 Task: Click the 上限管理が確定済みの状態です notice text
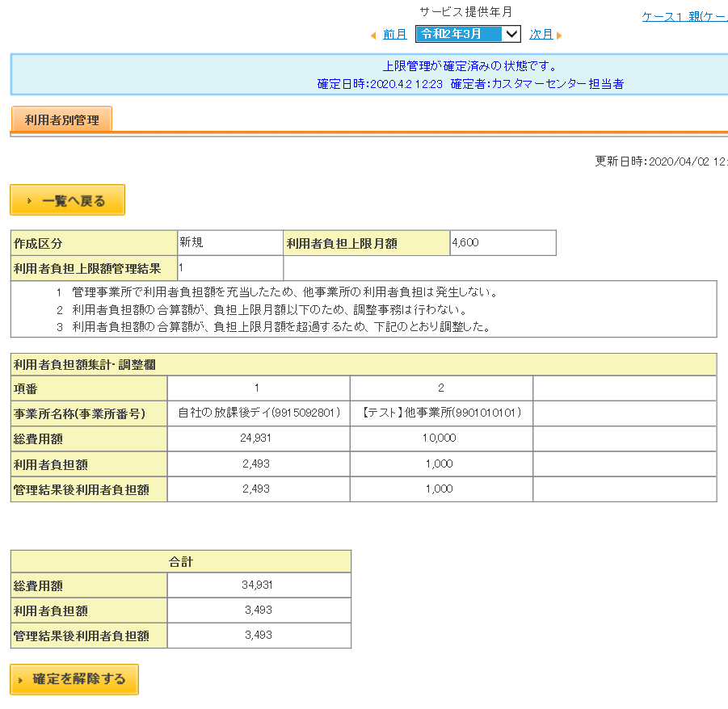(x=470, y=66)
